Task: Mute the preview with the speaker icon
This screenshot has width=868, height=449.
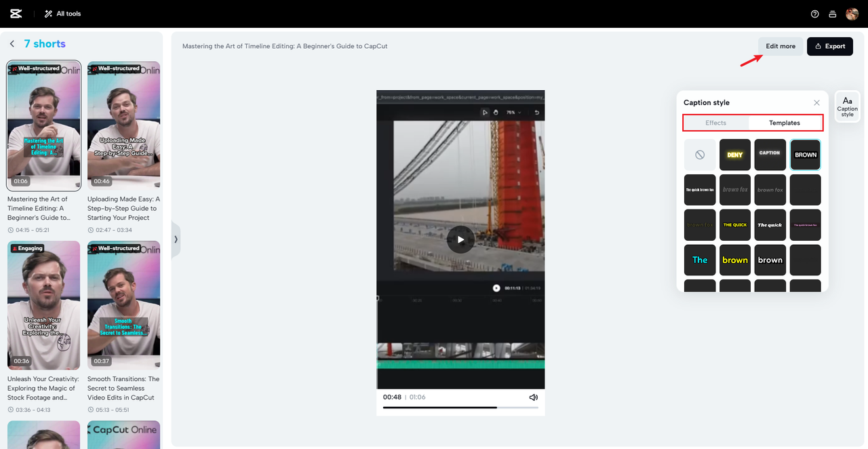Action: (533, 397)
